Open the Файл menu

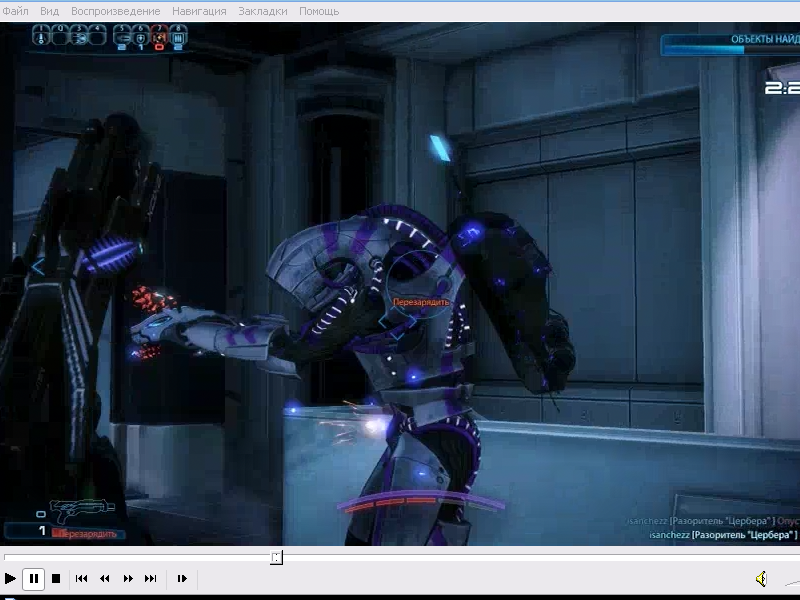[15, 11]
